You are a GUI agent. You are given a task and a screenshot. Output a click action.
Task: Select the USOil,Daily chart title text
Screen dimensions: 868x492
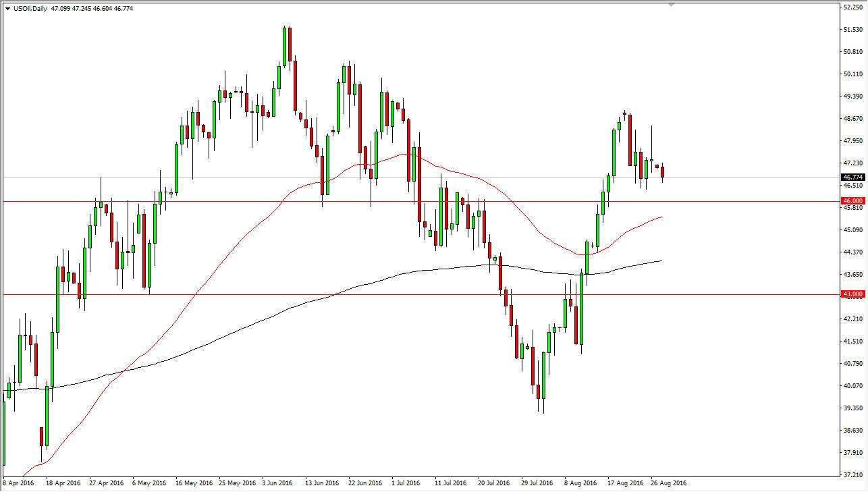(30, 9)
